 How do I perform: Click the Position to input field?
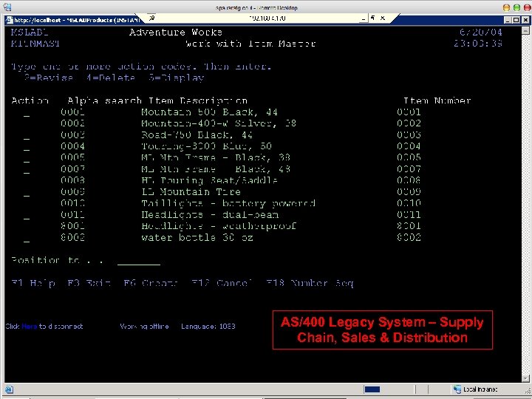pos(139,262)
